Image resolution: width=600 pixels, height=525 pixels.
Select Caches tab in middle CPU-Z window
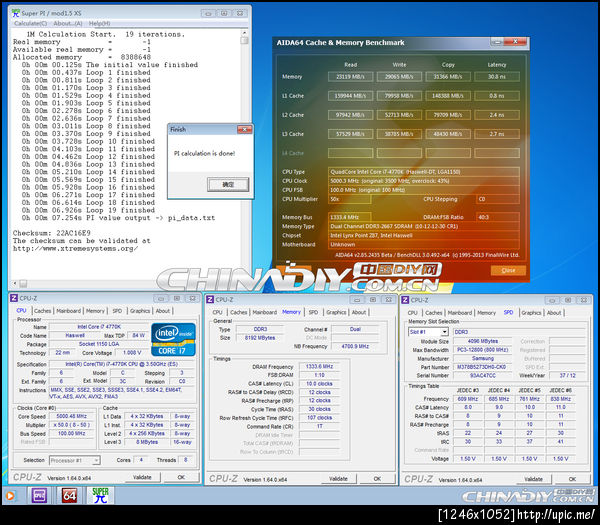pos(239,312)
